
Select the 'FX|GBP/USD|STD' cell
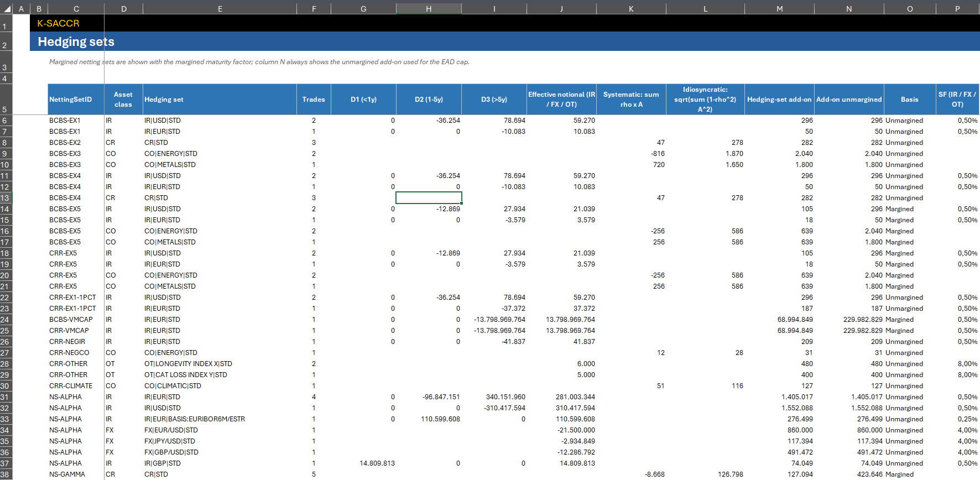[220, 452]
